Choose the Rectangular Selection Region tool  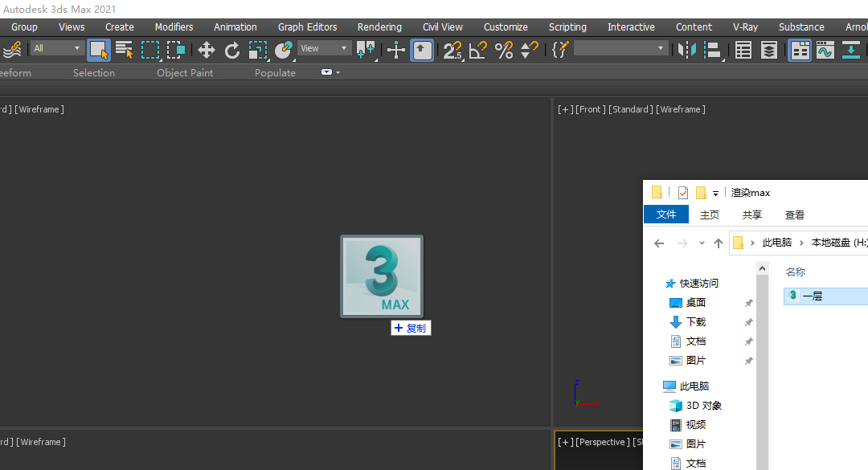[150, 50]
